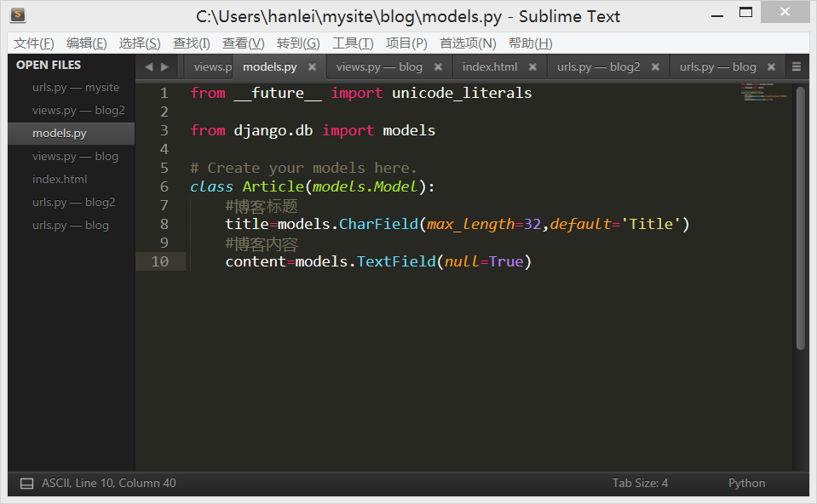
Task: Click line number 10 in gutter
Action: [x=160, y=261]
